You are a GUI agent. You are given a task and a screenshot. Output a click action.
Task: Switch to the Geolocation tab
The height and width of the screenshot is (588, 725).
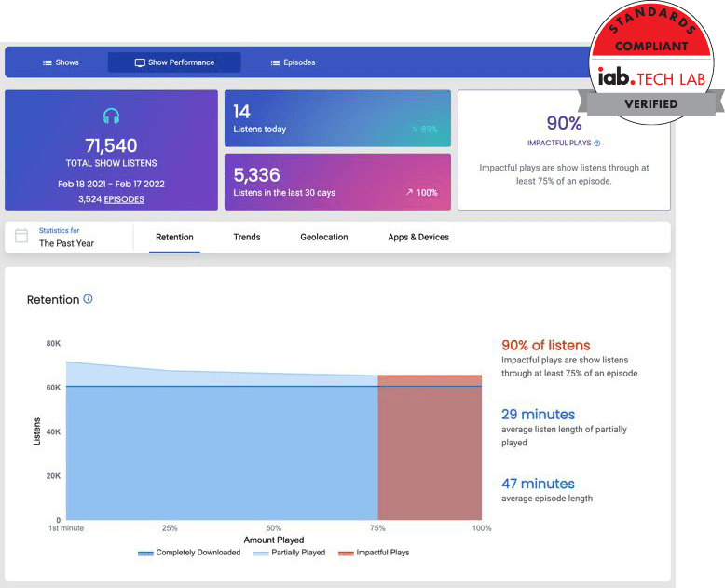[324, 237]
